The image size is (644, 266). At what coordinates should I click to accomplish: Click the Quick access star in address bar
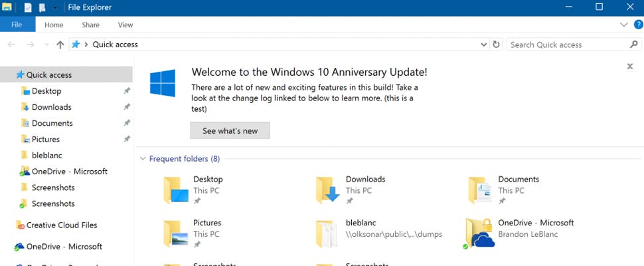pyautogui.click(x=76, y=44)
